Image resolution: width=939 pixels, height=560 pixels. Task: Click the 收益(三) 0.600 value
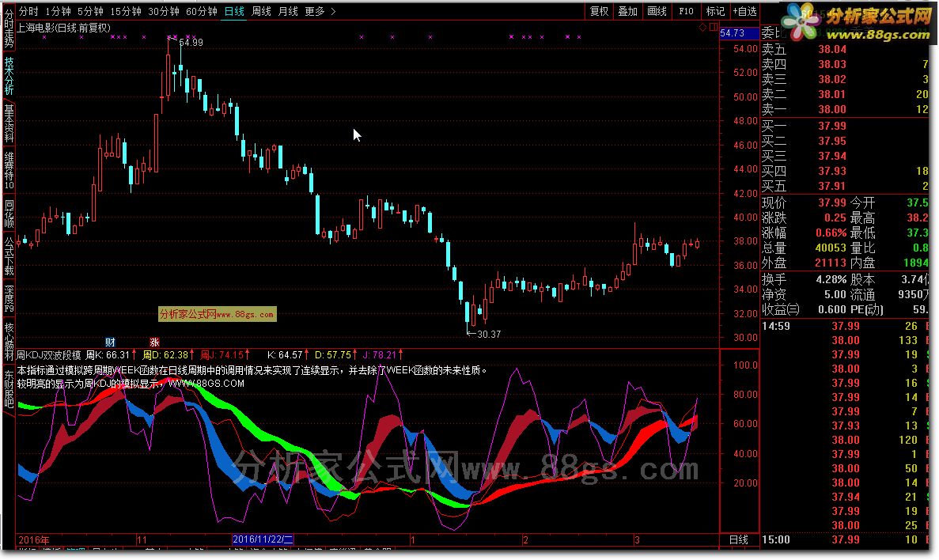pos(832,309)
